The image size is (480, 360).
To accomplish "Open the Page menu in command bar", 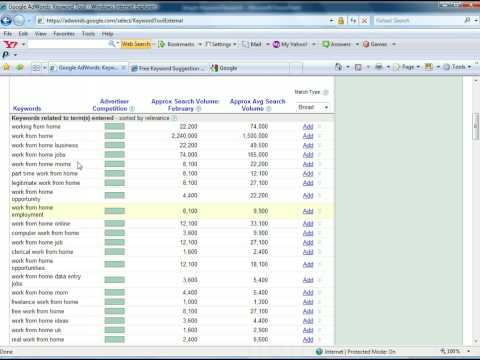I will (406, 67).
